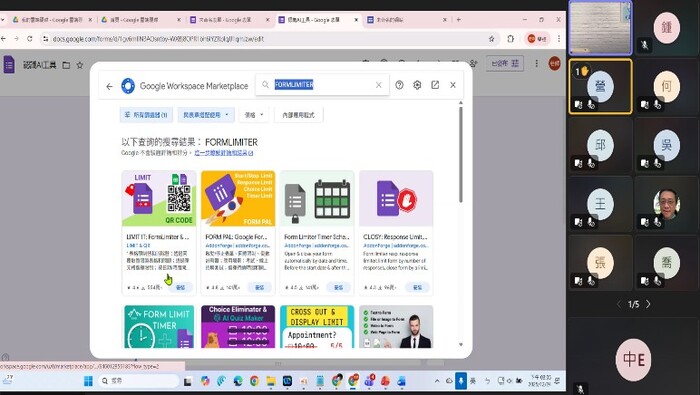Image resolution: width=700 pixels, height=395 pixels.
Task: Click the Windows taskbar search box
Action: (x=138, y=381)
